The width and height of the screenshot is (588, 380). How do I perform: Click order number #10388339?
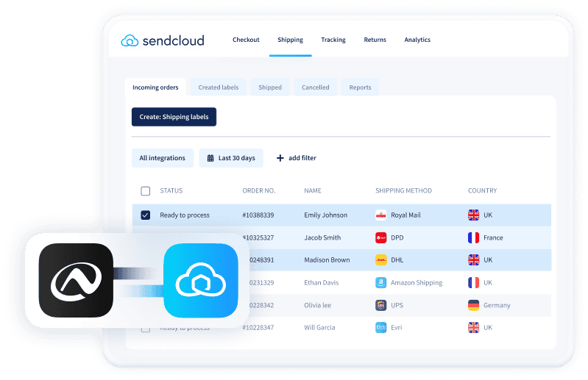point(258,215)
